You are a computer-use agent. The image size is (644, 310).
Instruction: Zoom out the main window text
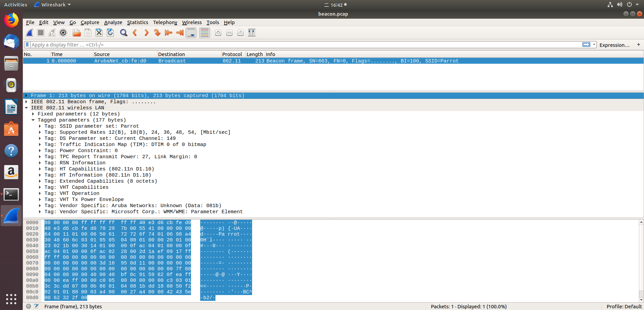(x=229, y=33)
